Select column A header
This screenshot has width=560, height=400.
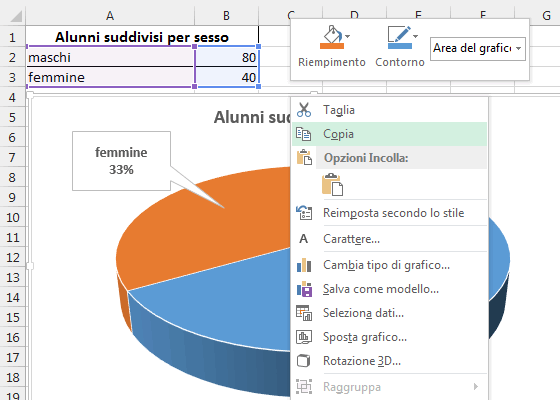click(110, 15)
